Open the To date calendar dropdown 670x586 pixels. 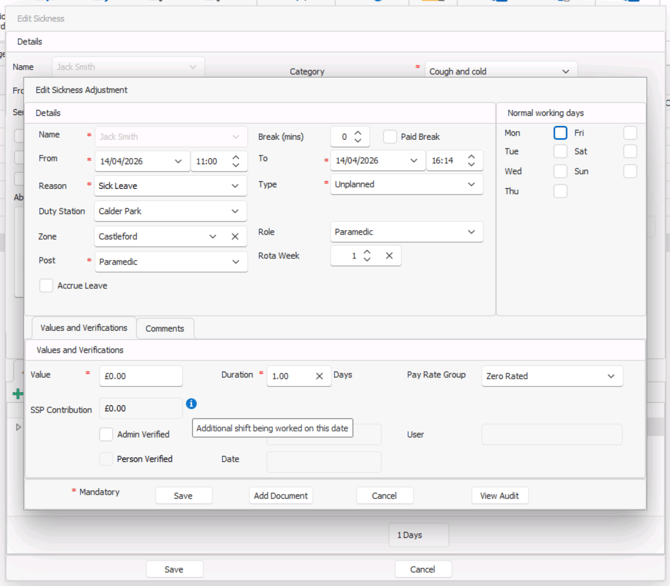(x=415, y=161)
